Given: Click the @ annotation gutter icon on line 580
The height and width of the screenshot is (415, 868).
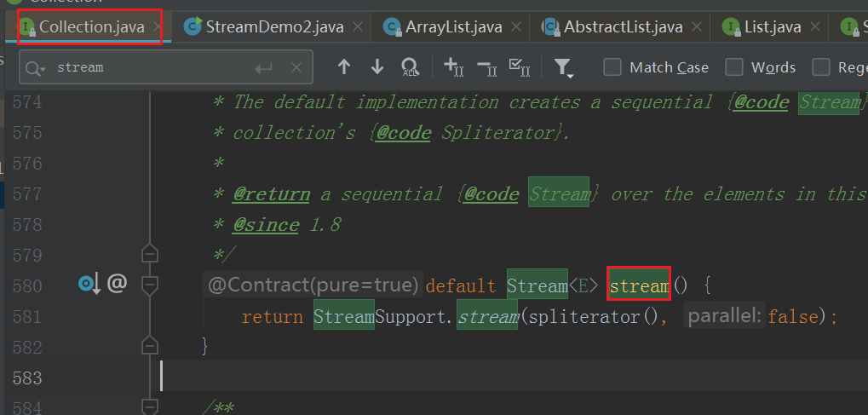Looking at the screenshot, I should (x=117, y=284).
